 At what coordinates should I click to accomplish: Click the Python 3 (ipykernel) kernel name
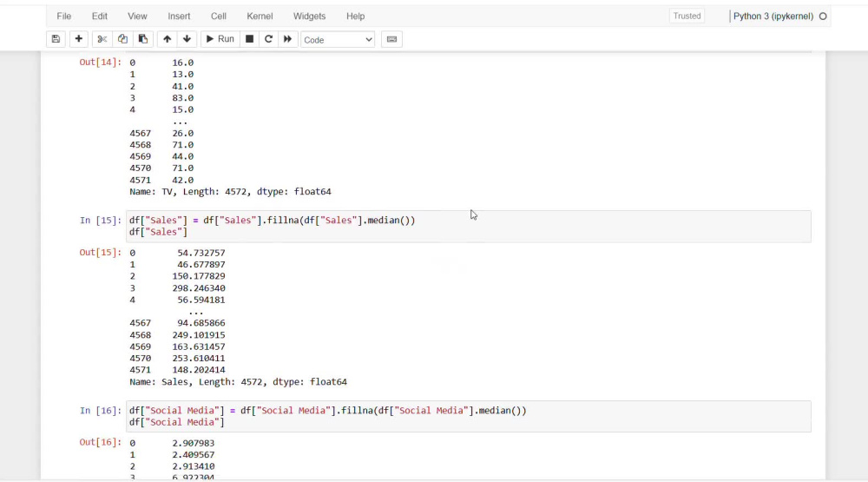(773, 16)
